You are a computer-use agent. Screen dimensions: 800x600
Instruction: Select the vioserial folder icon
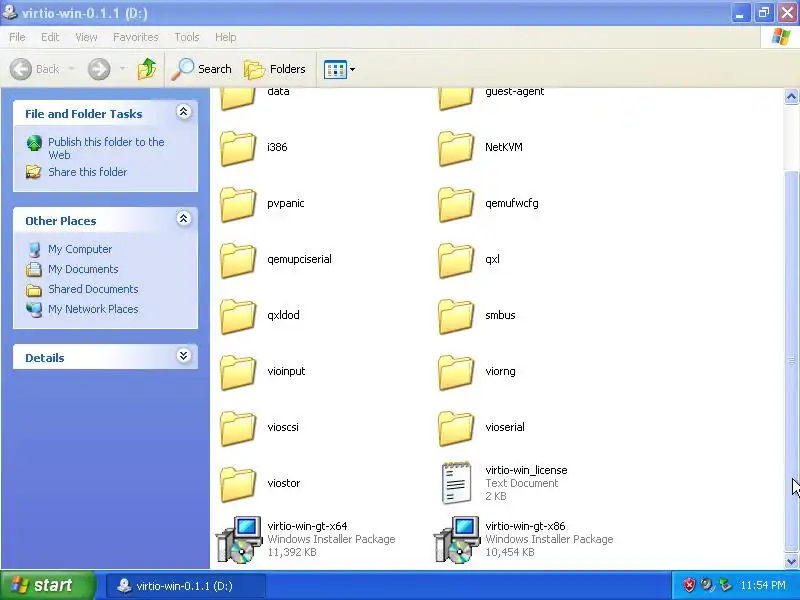click(456, 429)
